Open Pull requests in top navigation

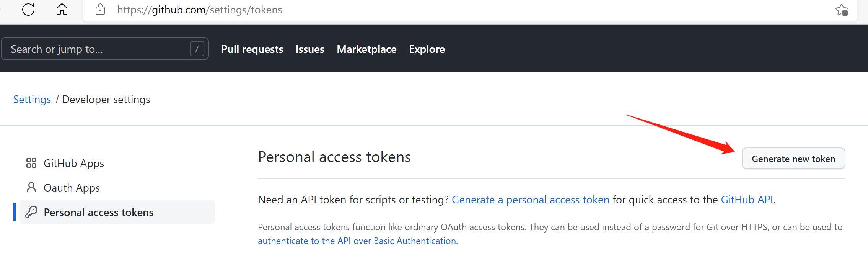[x=252, y=49]
